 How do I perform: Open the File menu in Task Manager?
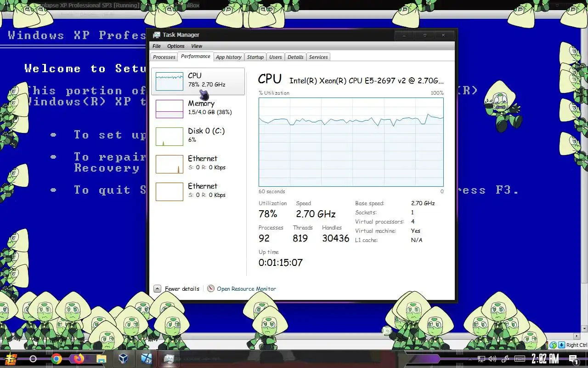pos(157,46)
